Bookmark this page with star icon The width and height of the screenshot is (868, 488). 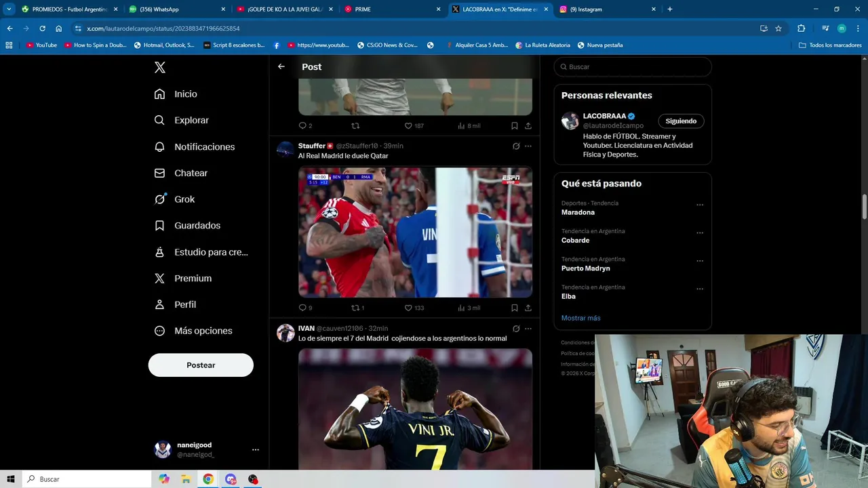(778, 28)
